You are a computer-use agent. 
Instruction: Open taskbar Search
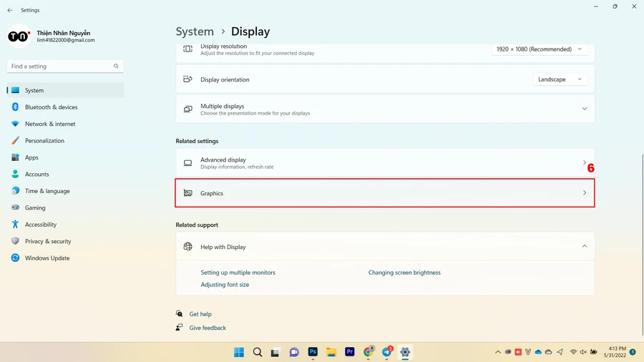[258, 352]
